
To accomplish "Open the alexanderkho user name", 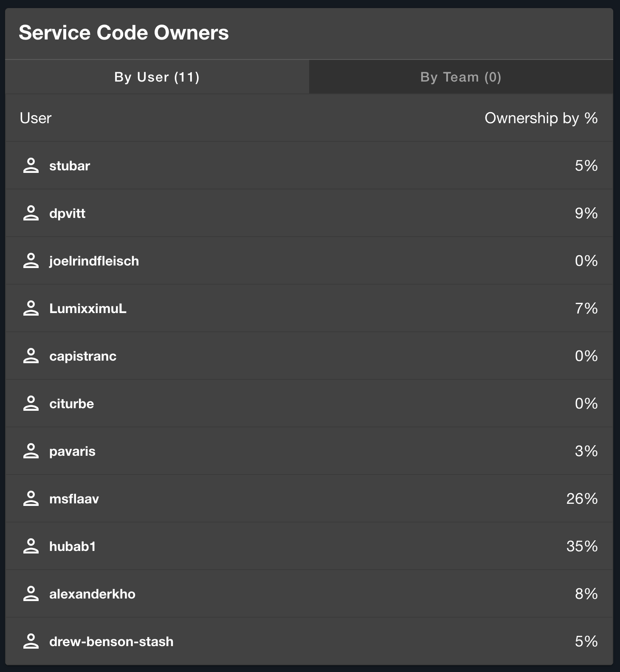I will 92,594.
